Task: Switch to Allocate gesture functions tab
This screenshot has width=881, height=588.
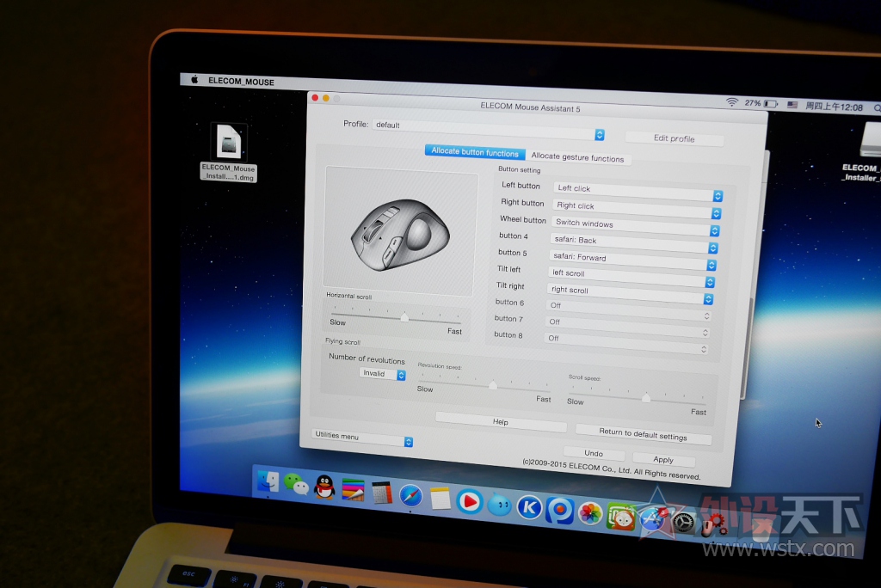Action: pos(577,158)
